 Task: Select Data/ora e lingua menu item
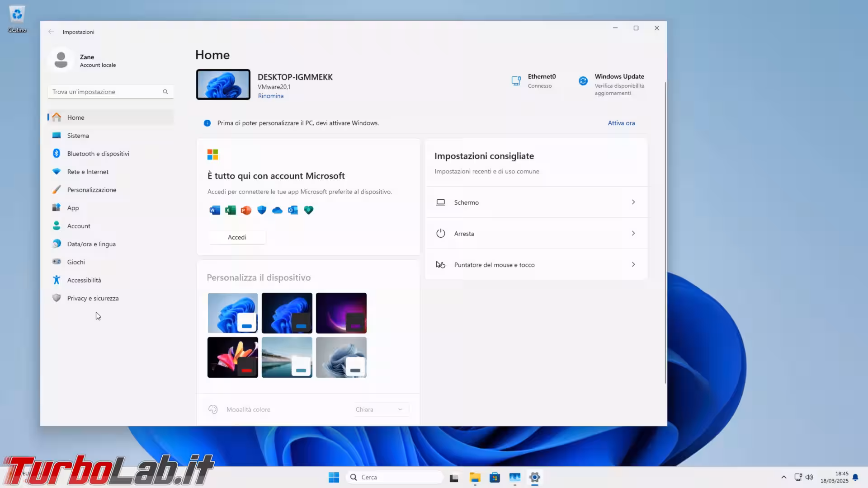pos(91,244)
